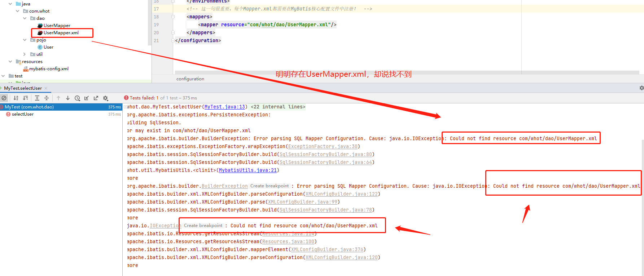Open test history clock icon
This screenshot has width=644, height=276.
77,98
